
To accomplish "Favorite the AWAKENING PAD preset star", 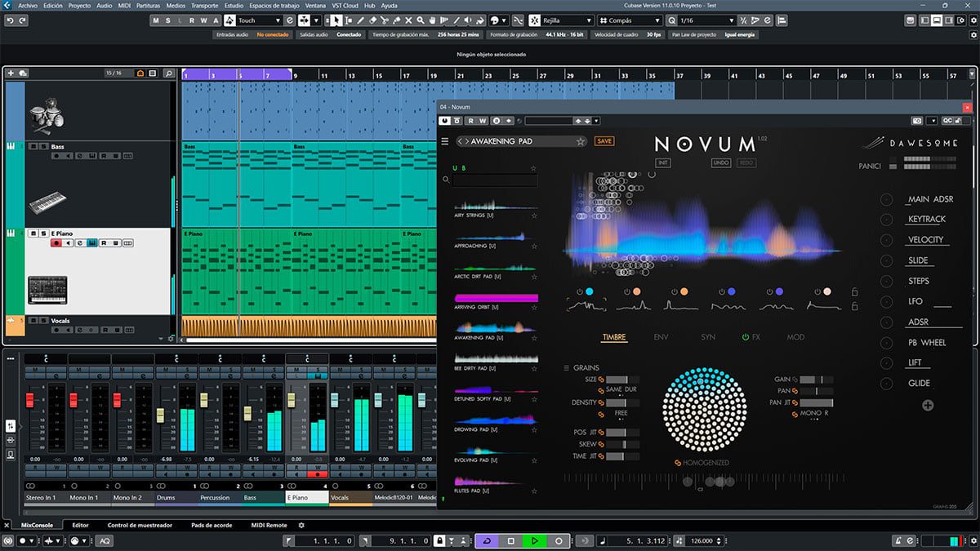I will click(x=581, y=141).
